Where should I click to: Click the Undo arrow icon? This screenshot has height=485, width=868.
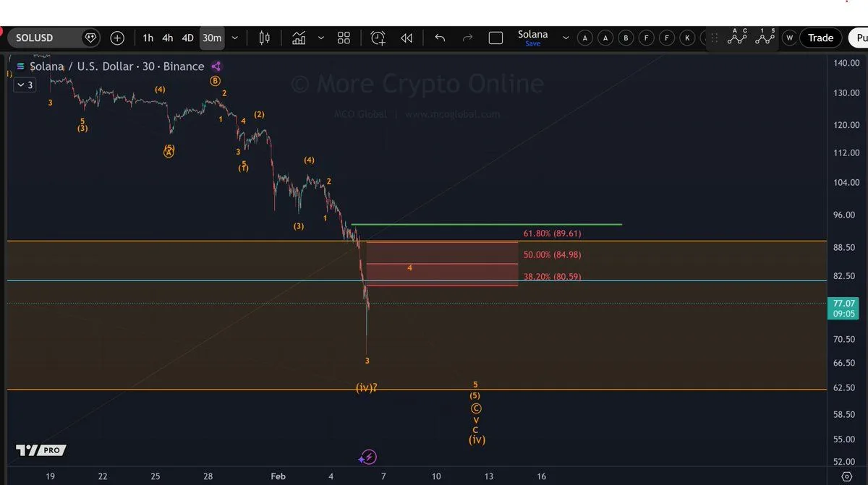tap(440, 38)
